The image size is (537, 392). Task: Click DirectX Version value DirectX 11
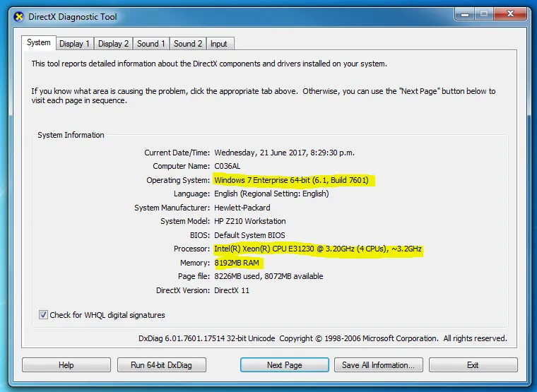coord(232,290)
